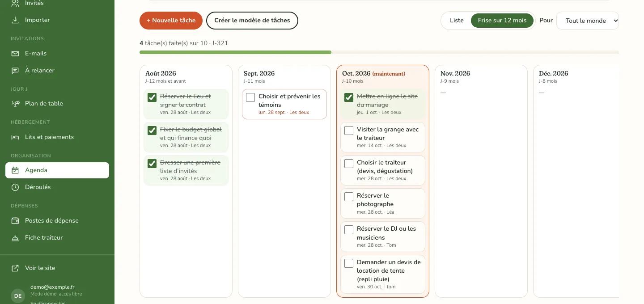
Task: Open the Tout le monde dropdown
Action: [x=588, y=21]
